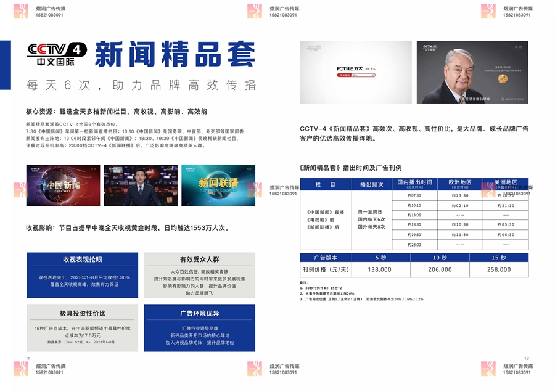Click the 有效受众人群 box title
Screen dimensions: 555x392
point(200,259)
